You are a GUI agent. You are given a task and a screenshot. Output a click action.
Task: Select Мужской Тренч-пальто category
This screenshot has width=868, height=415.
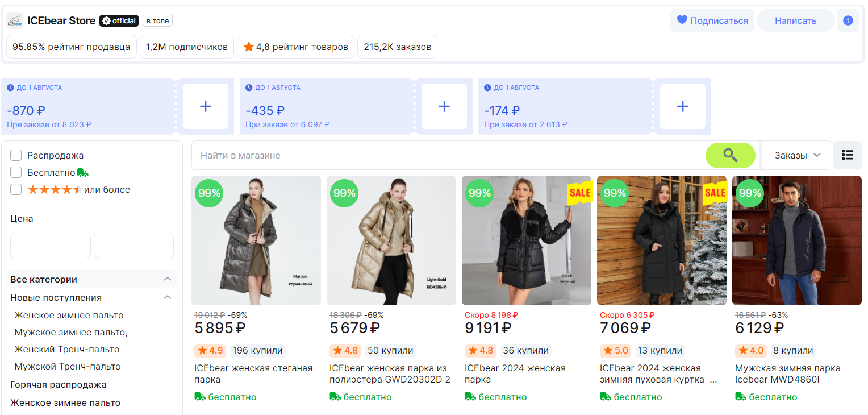[68, 366]
